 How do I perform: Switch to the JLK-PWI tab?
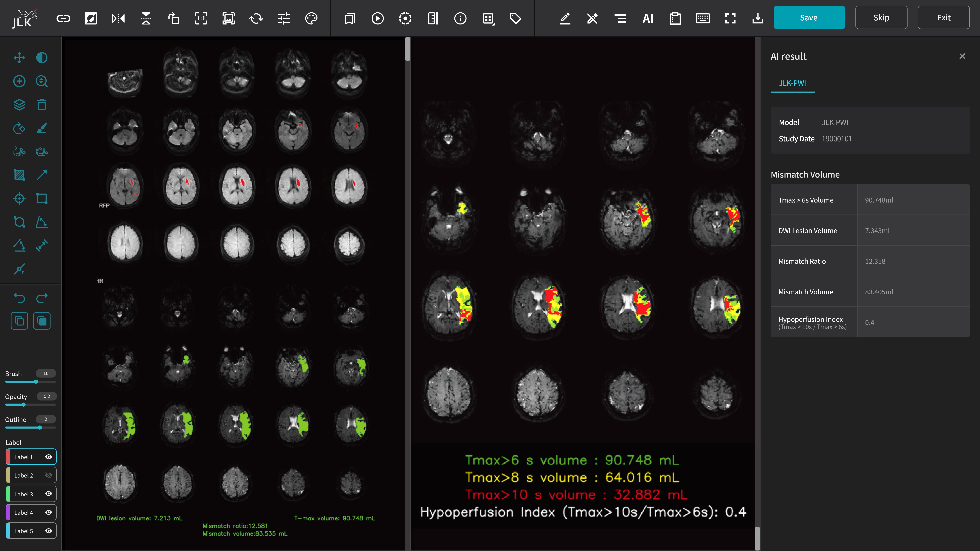click(x=793, y=83)
